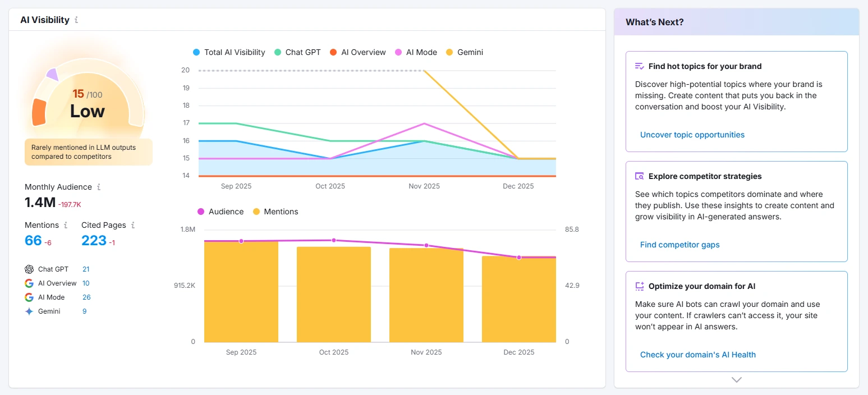Image resolution: width=868 pixels, height=395 pixels.
Task: Click the Sep 2025 mentions bar
Action: 241,292
